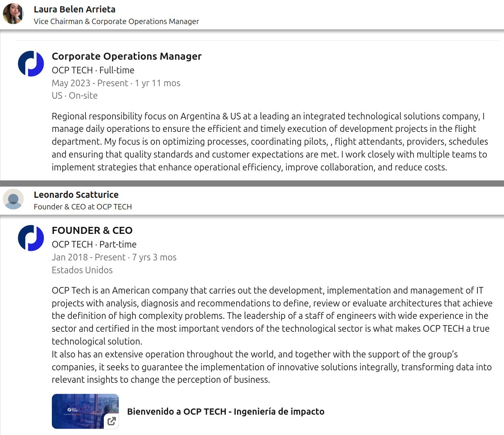Click the Jan 2018 - Present date range
This screenshot has width=504, height=435.
[88, 257]
